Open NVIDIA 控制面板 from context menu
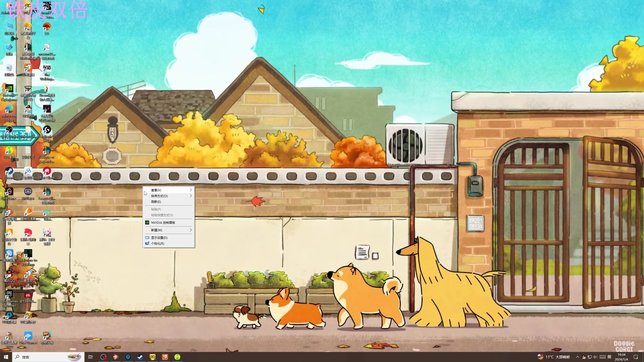This screenshot has width=644, height=362. (x=163, y=222)
